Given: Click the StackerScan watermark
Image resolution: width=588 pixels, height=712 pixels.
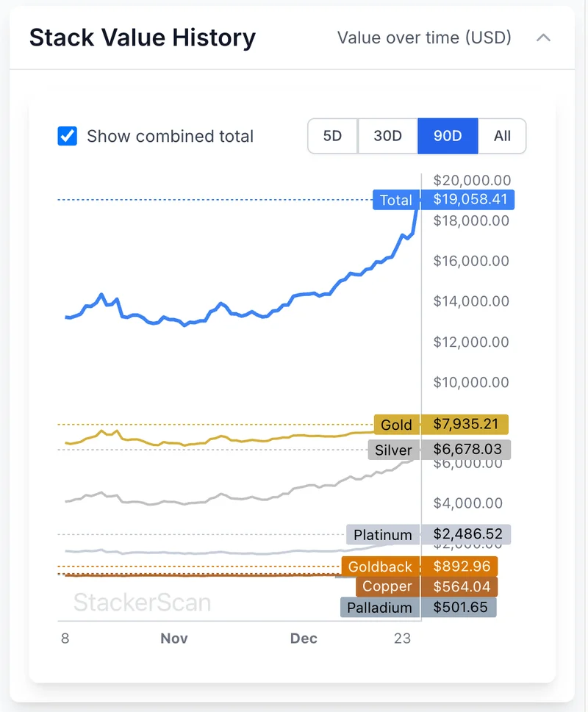Looking at the screenshot, I should [x=140, y=603].
